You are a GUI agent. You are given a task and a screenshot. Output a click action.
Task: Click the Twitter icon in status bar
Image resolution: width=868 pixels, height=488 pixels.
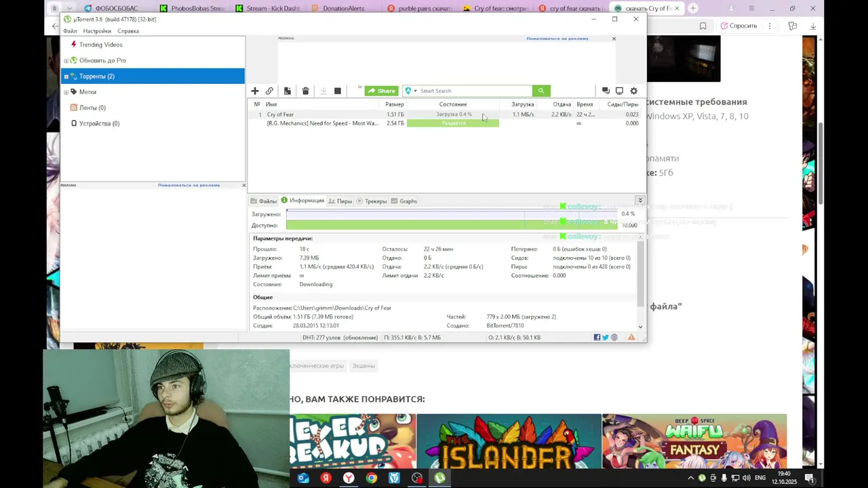606,338
